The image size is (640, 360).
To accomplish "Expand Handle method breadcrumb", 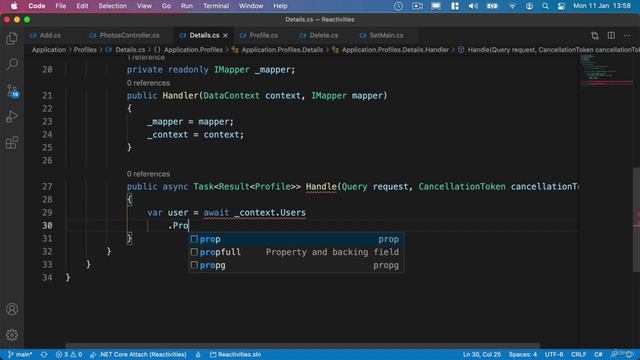I will click(549, 50).
